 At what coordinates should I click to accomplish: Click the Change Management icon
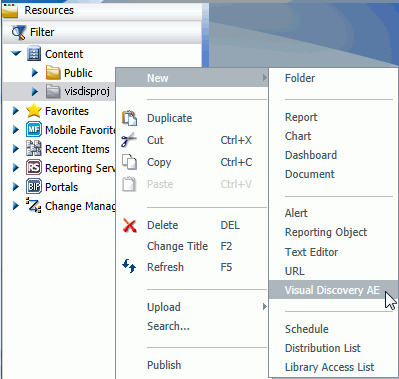pos(34,205)
